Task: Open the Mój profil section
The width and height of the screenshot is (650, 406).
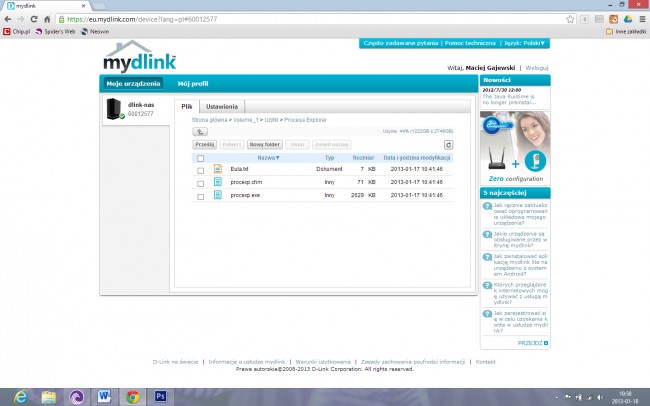Action: tap(193, 83)
